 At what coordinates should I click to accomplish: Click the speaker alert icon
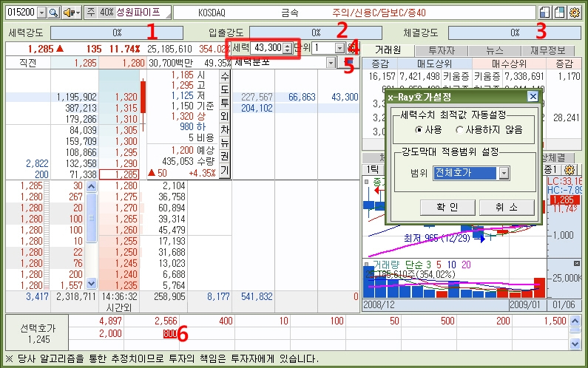click(x=69, y=13)
